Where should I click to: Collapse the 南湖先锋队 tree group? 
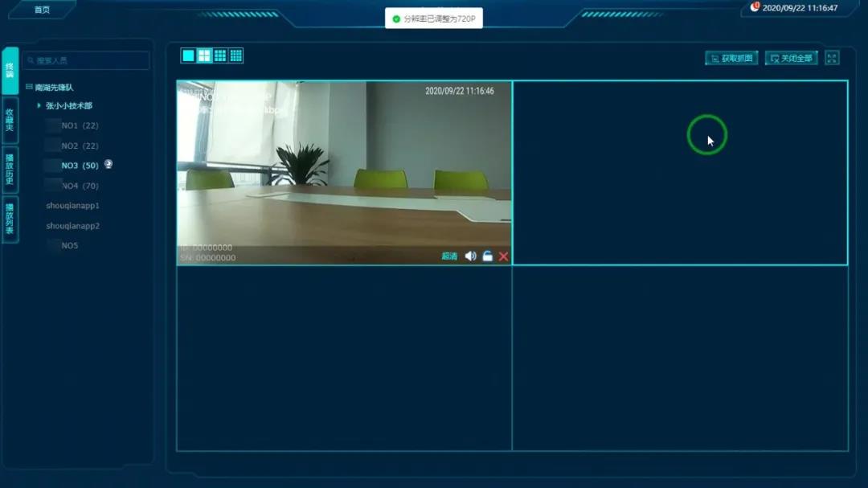30,87
